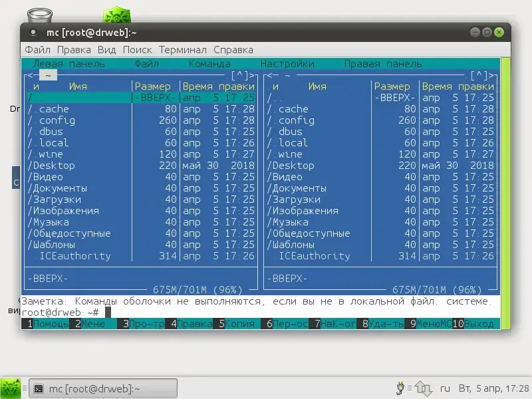Click the update arrows icon in the tray
This screenshot has width=532, height=399.
[423, 387]
